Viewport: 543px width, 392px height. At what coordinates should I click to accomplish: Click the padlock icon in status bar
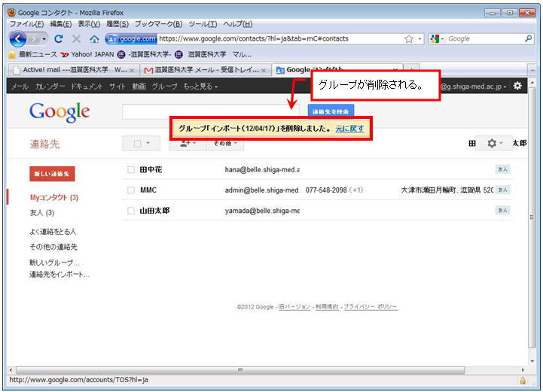tap(523, 381)
